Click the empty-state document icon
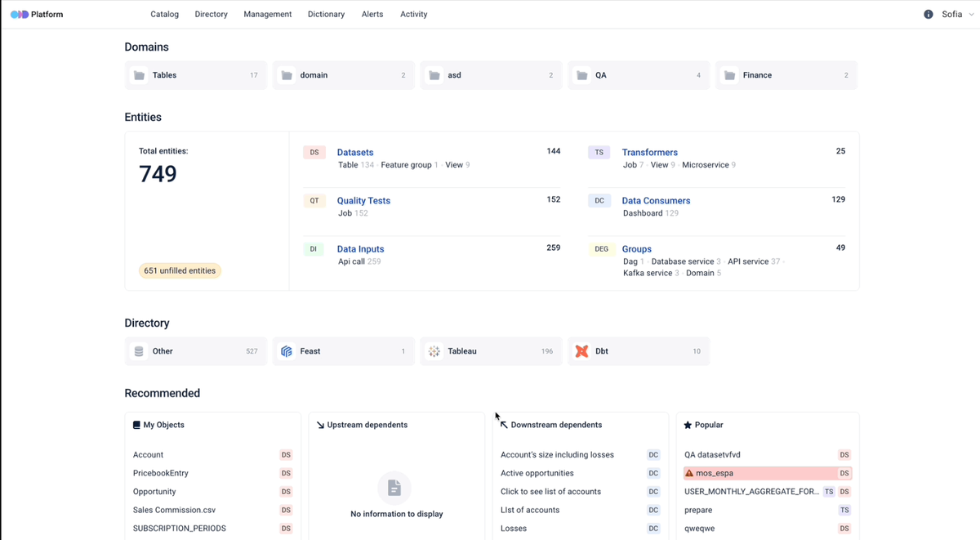 394,488
